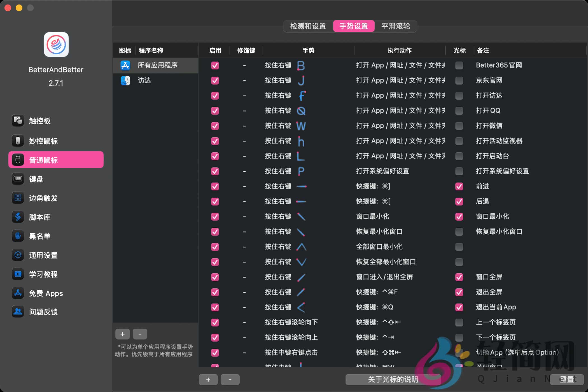Open the 免费 Apps section
588x392 pixels.
(x=45, y=293)
